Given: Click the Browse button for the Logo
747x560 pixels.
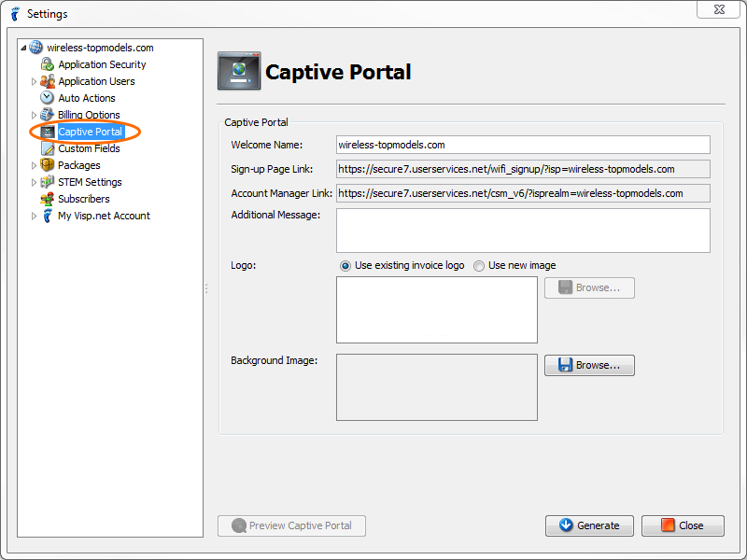Looking at the screenshot, I should coord(589,288).
